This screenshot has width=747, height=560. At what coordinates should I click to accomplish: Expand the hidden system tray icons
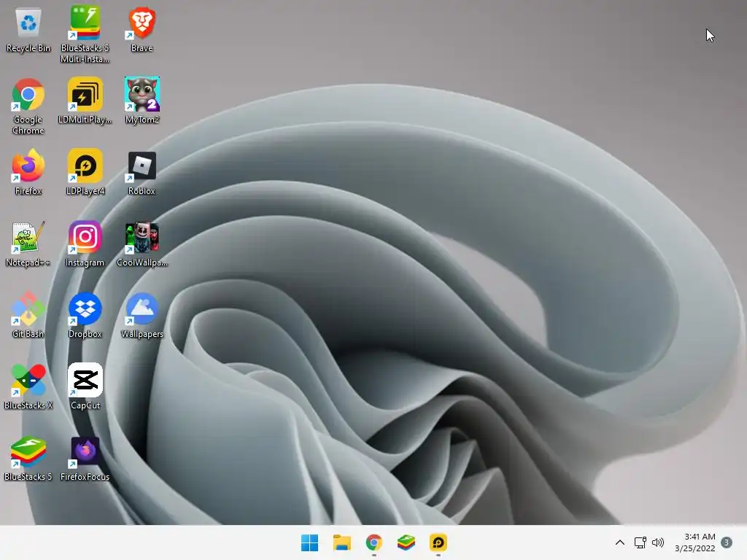(620, 542)
